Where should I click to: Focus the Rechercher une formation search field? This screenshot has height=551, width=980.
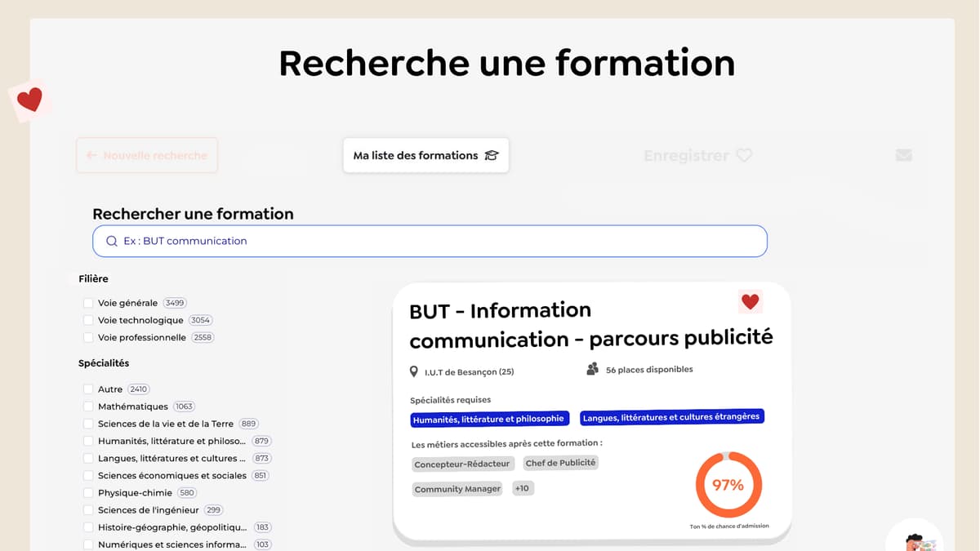pos(441,241)
